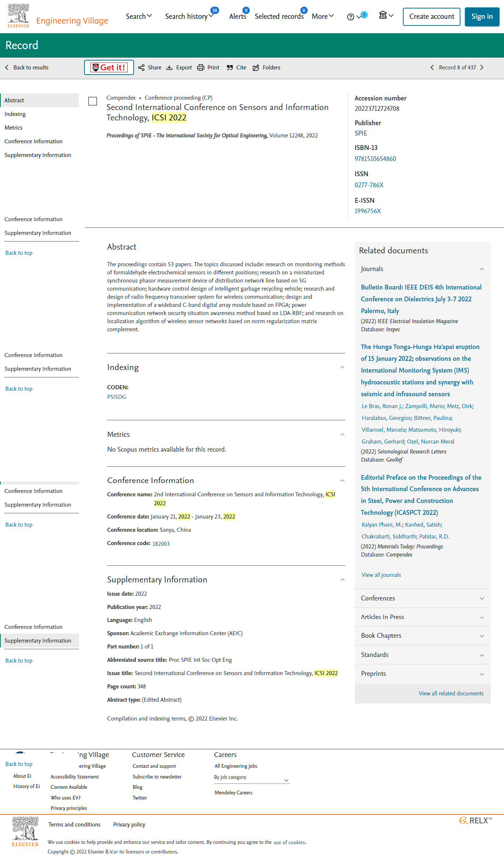504x859 pixels.
Task: Open the Search menu
Action: point(139,17)
